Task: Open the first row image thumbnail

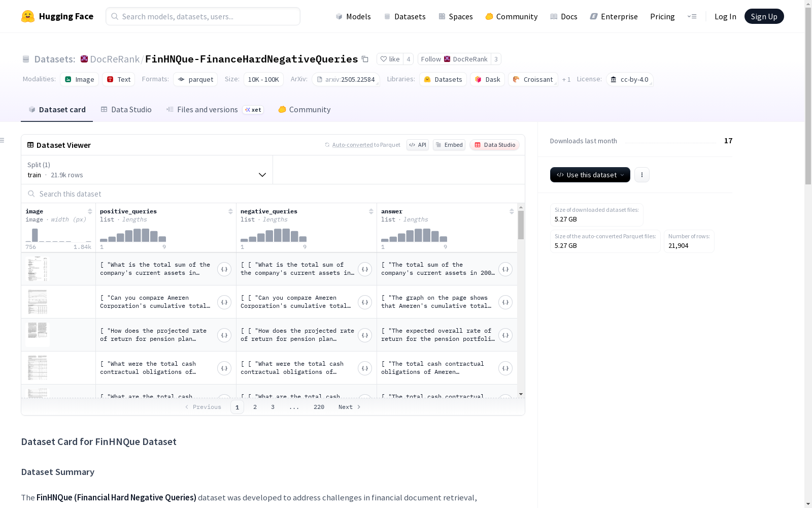Action: [38, 269]
